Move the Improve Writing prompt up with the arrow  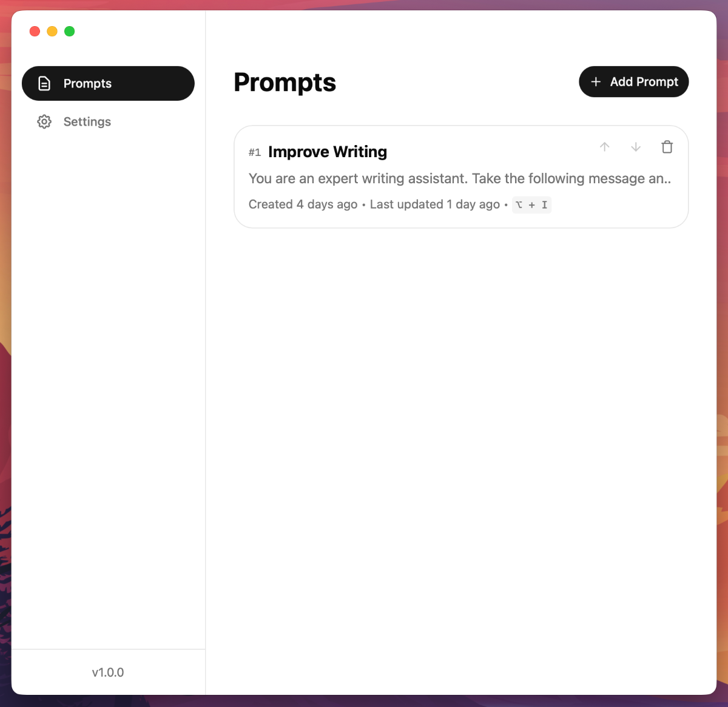pyautogui.click(x=605, y=147)
